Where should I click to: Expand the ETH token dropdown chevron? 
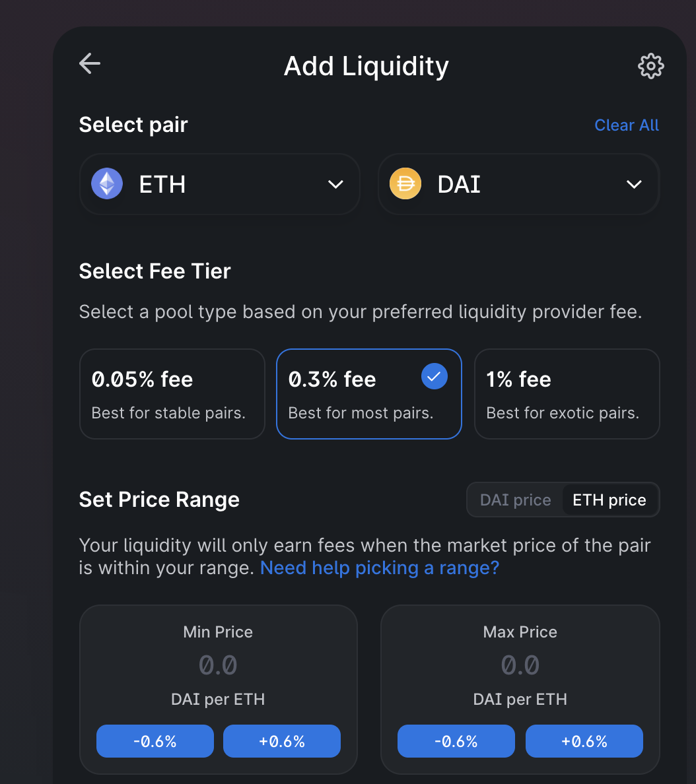335,185
